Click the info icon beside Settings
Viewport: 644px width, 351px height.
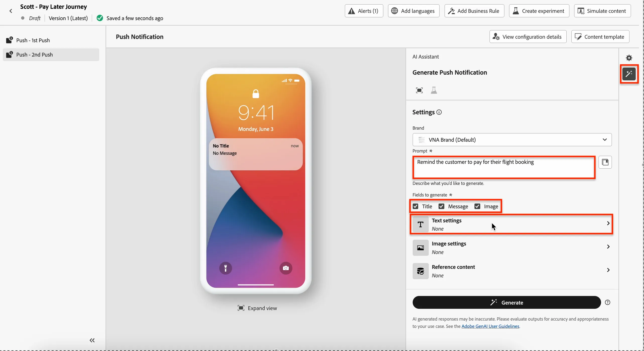[x=439, y=112]
